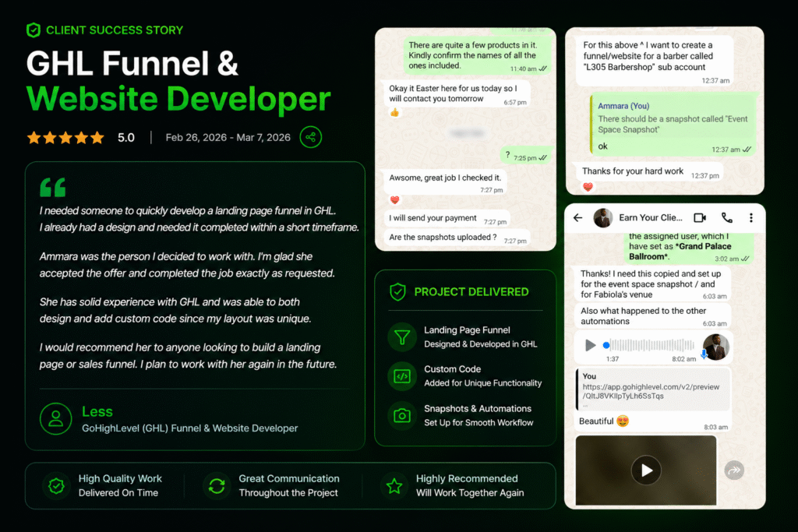
Task: Play the voice message
Action: (590, 345)
